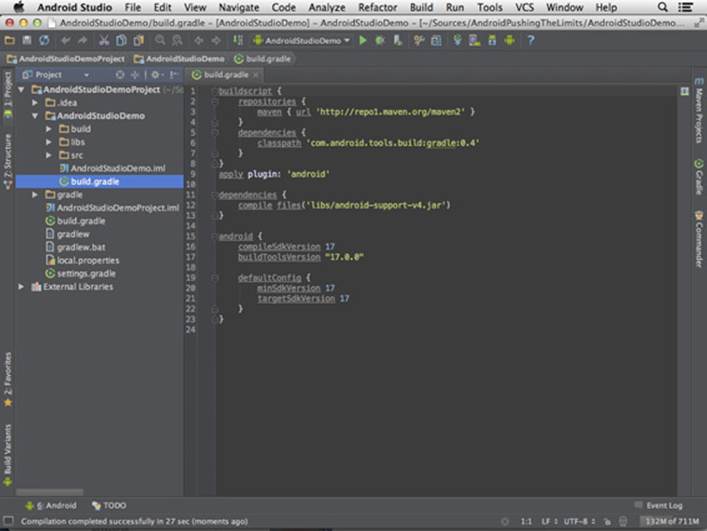Screen dimensions: 707x531
Task: Expand the build folder
Action: 49,129
